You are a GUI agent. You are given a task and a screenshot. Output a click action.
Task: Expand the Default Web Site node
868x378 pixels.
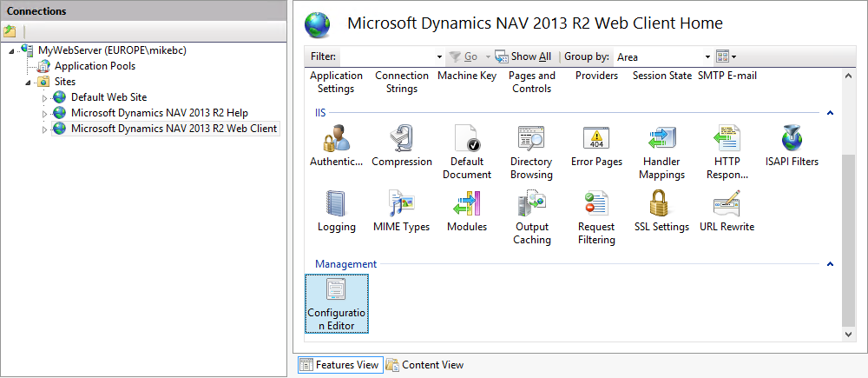45,97
